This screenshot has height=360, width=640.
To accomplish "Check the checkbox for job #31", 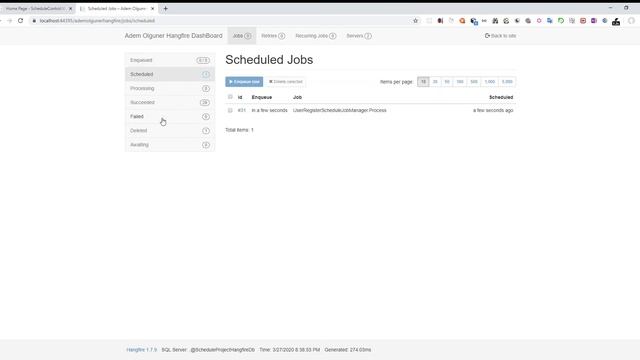I will coord(230,110).
